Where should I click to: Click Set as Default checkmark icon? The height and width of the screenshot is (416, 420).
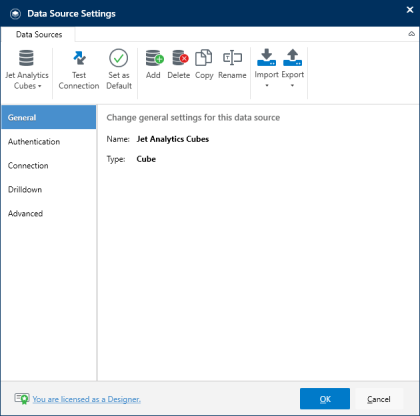(119, 58)
